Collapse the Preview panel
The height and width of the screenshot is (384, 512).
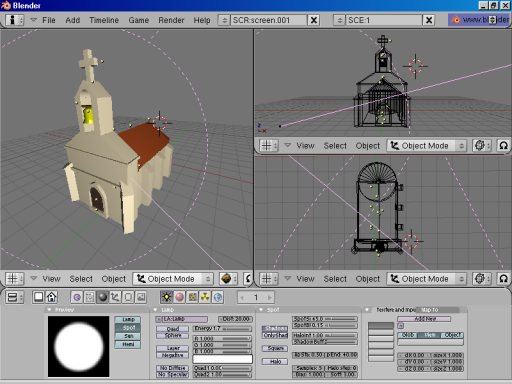tap(49, 310)
